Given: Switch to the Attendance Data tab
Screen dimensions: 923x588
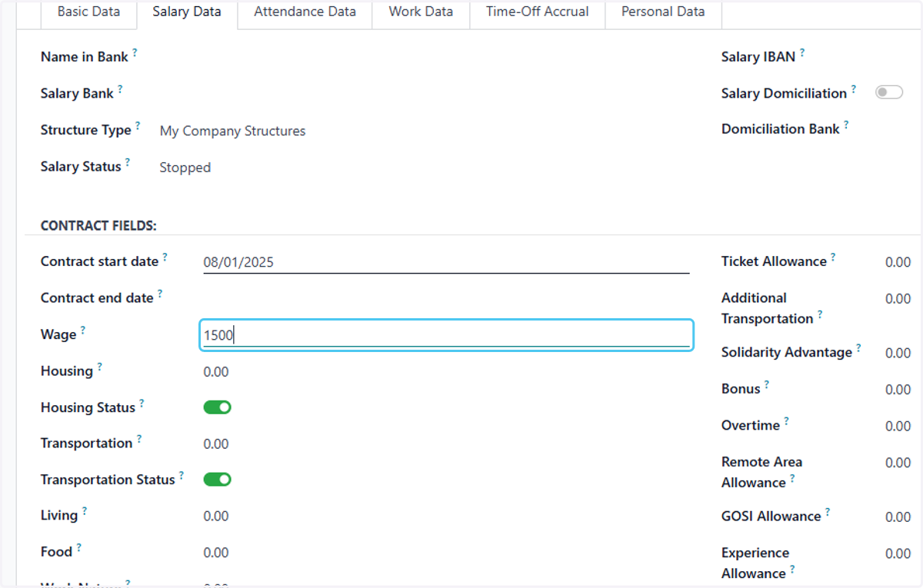Looking at the screenshot, I should pyautogui.click(x=305, y=12).
